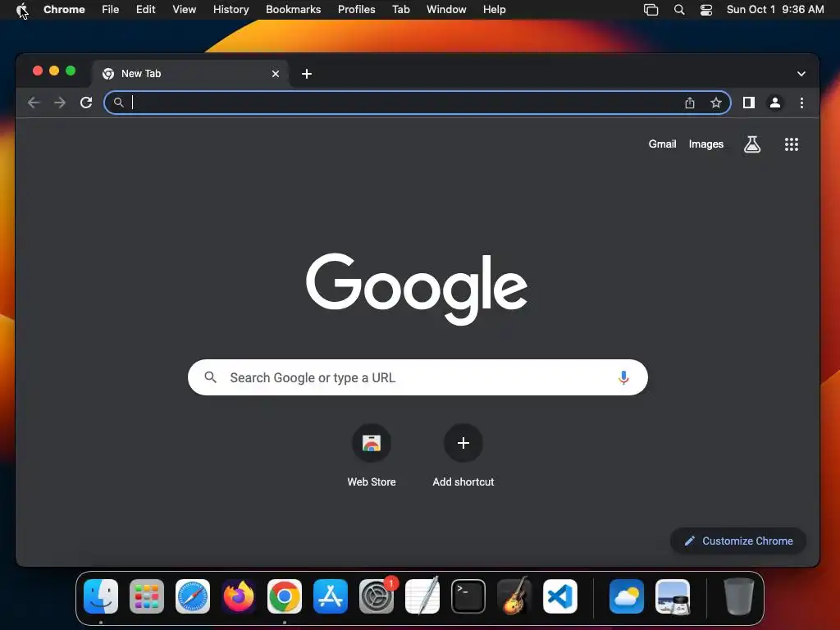Screen dimensions: 840x630
Task: Open the Chrome application menu
Action: [x=64, y=10]
